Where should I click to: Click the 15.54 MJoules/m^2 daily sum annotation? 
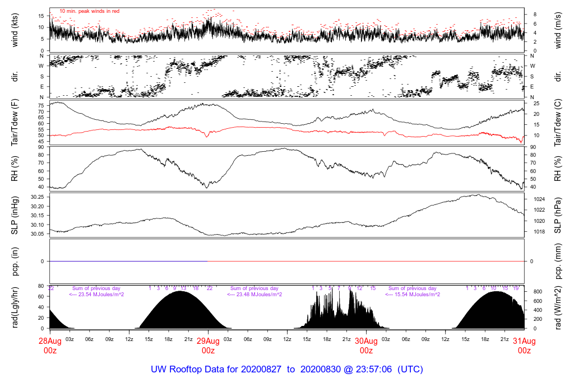(x=413, y=295)
